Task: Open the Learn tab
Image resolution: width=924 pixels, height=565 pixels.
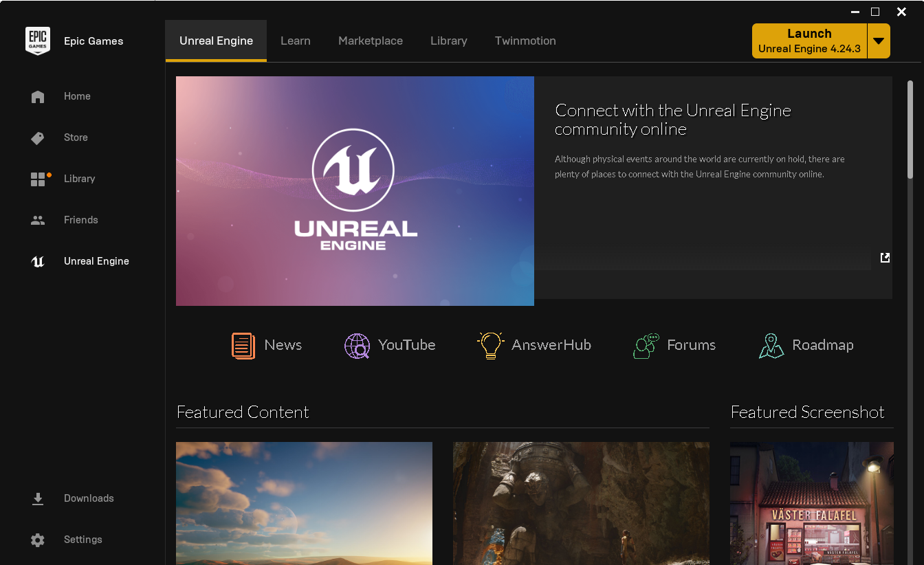Action: tap(296, 41)
